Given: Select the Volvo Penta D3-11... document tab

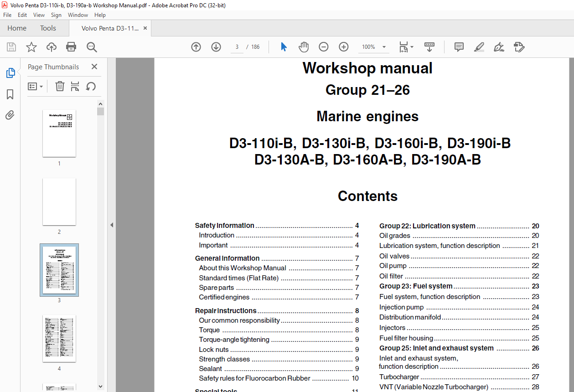Looking at the screenshot, I should 110,28.
